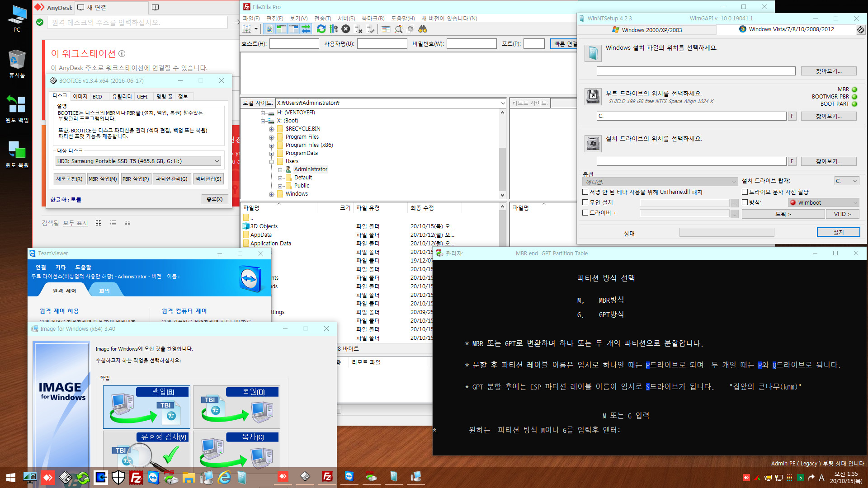Screen dimensions: 868x488
Task: Click Windows Start button on taskbar
Action: click(11, 478)
